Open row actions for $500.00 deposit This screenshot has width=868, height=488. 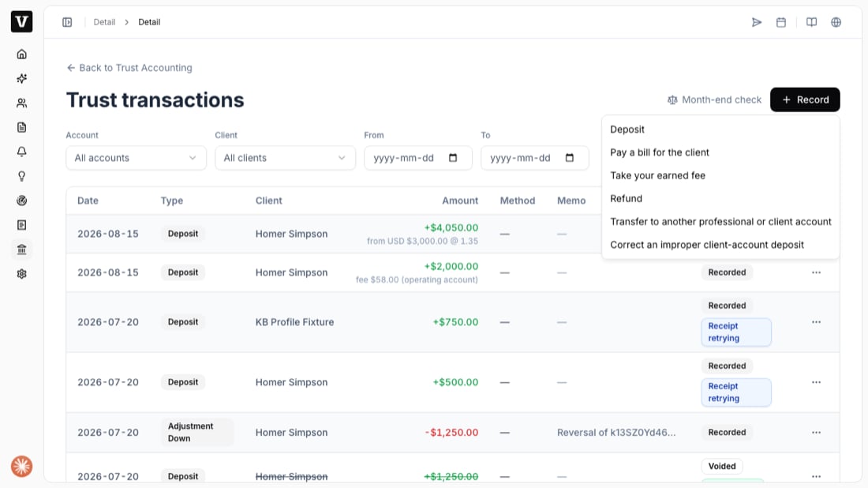click(816, 382)
